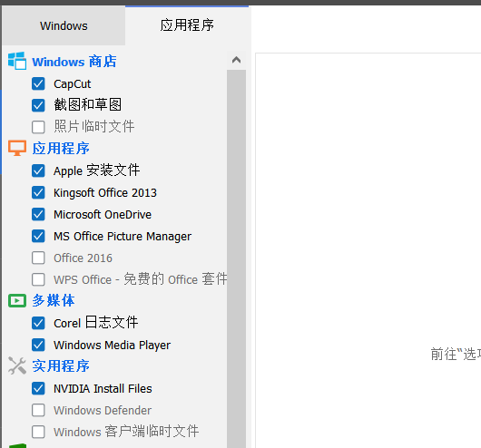This screenshot has height=448, width=481.
Task: Click the Office 2016 label
Action: [83, 258]
